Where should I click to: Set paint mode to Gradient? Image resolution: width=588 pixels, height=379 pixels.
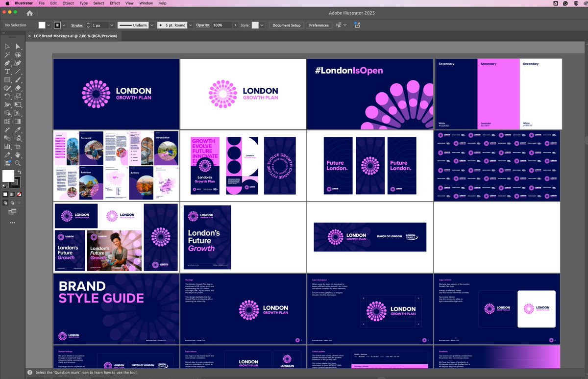pyautogui.click(x=12, y=194)
